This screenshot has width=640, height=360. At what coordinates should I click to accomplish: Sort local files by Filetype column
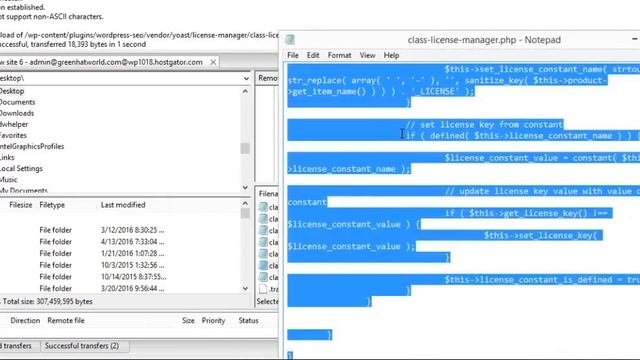click(x=52, y=205)
